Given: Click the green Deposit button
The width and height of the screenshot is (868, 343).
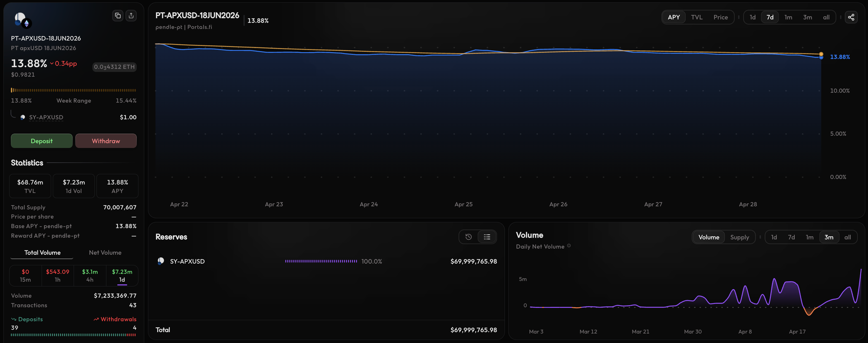Looking at the screenshot, I should 42,141.
